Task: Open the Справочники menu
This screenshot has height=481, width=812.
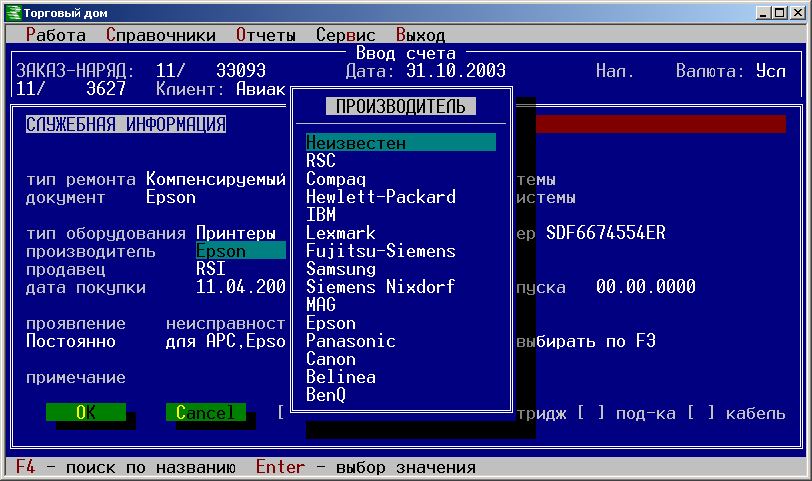Action: pyautogui.click(x=161, y=35)
